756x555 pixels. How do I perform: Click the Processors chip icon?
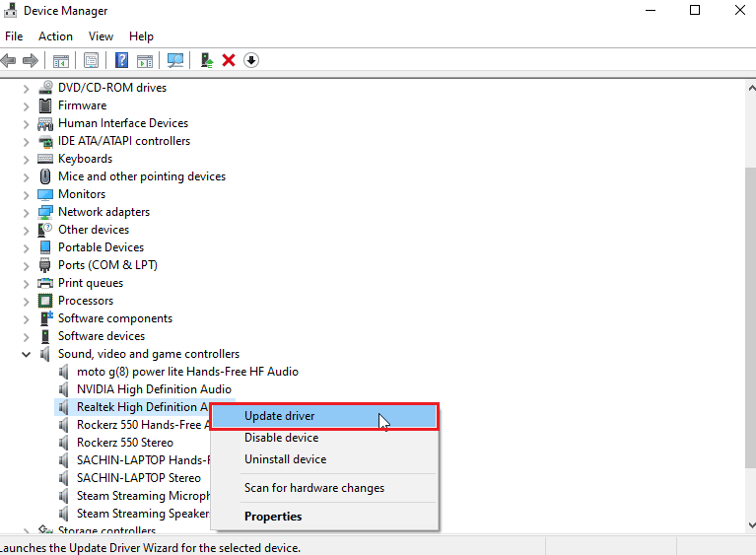(x=45, y=301)
